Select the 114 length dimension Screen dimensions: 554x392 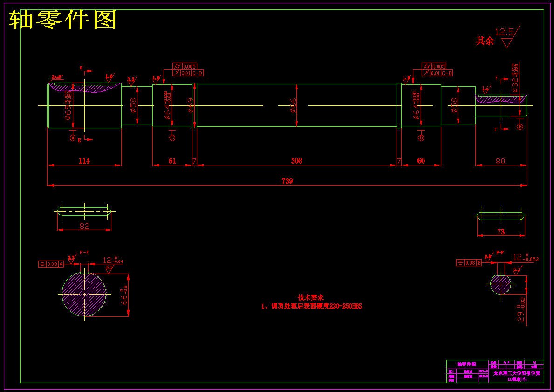[x=84, y=161]
